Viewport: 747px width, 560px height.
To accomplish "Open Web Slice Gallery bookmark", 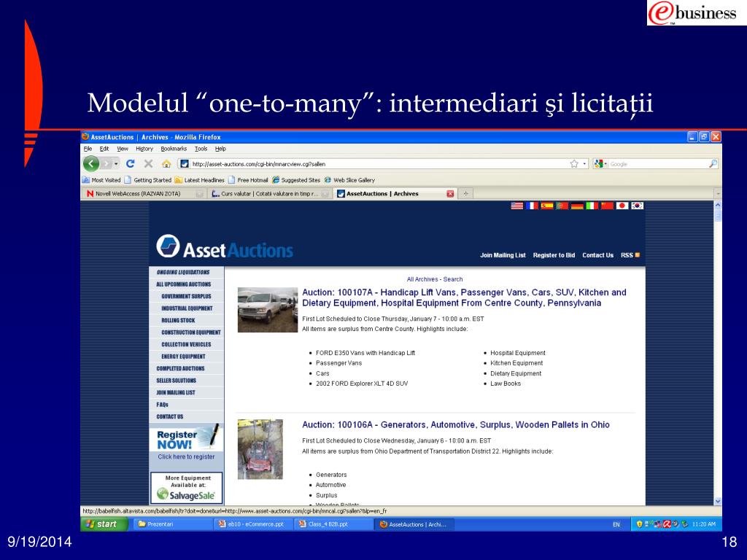I will coord(349,180).
